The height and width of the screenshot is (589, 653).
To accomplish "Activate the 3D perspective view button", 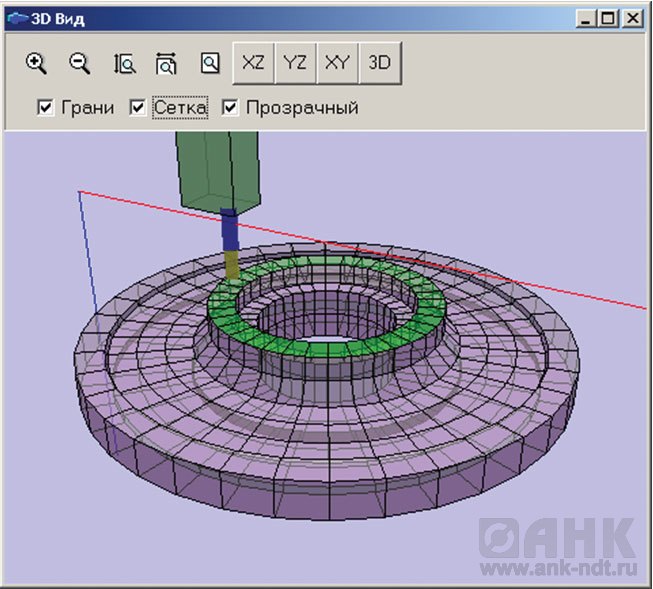I will 380,62.
